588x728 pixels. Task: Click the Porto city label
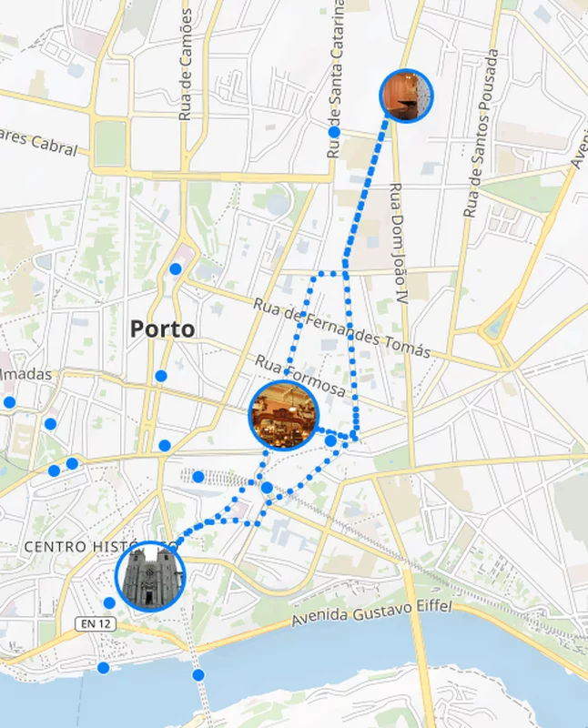[162, 329]
